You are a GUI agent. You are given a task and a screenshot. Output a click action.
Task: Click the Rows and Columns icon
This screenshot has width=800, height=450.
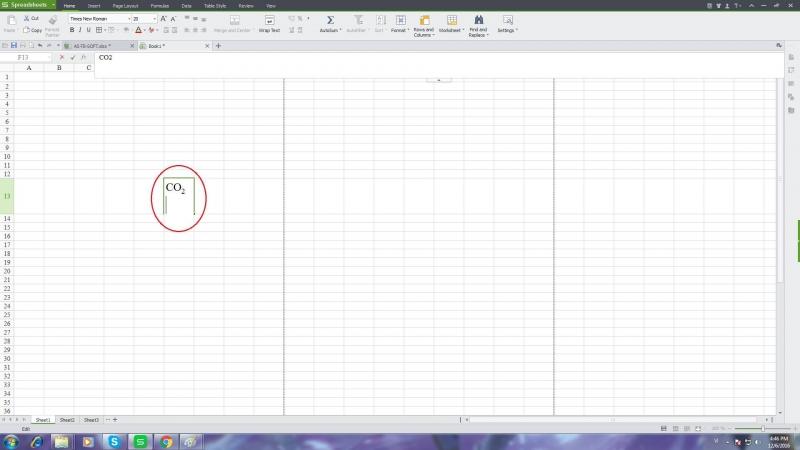click(424, 20)
